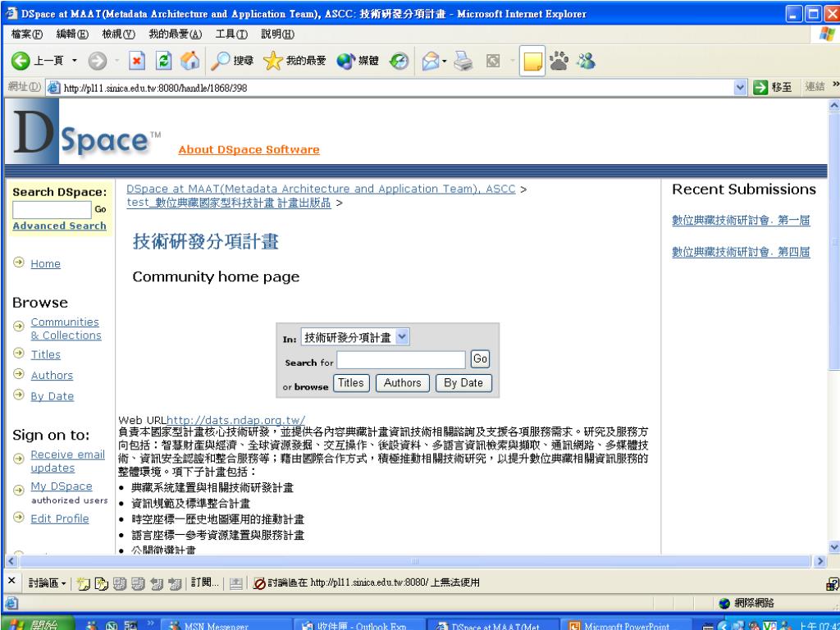Switch to MSN Messenger in the taskbar

(x=227, y=625)
